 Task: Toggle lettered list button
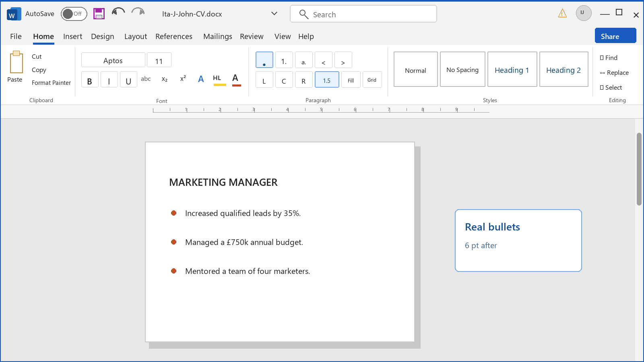coord(304,60)
